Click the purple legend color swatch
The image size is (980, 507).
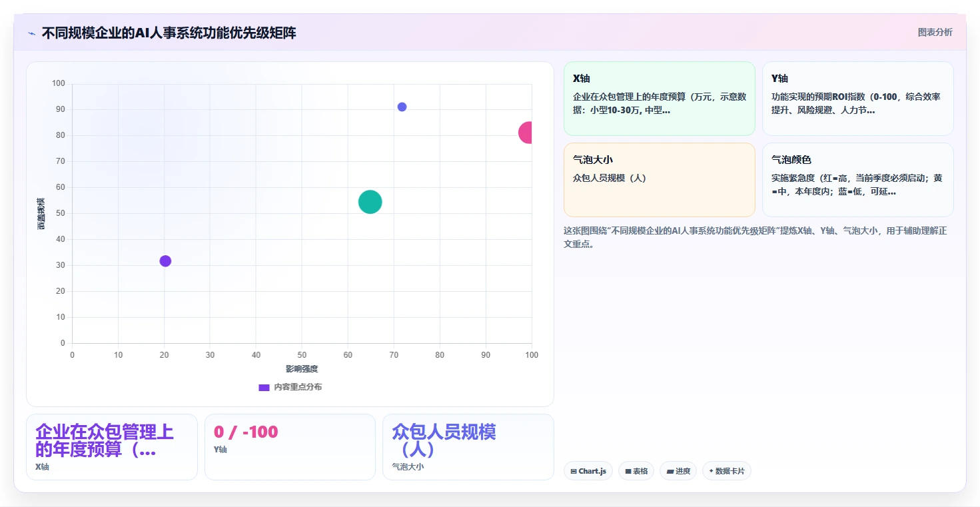click(264, 387)
